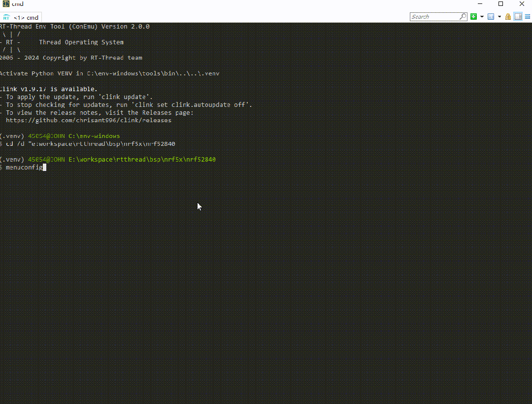Click the blue window-switch icon on the toolbar
This screenshot has height=404, width=532.
click(491, 16)
